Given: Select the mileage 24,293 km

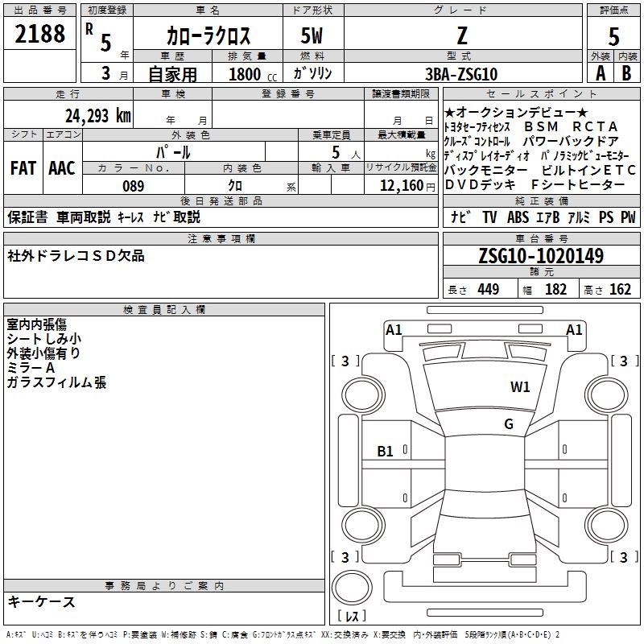Looking at the screenshot, I should (x=98, y=116).
